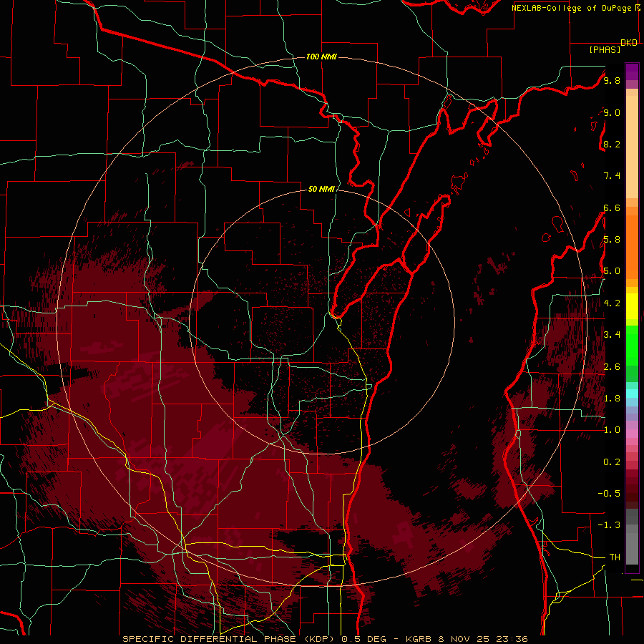644x644 pixels.
Task: Pick the bright green segment of color bar
Action: point(632,346)
